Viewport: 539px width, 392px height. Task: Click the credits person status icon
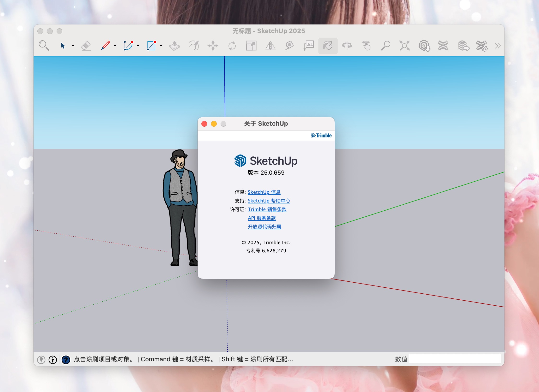(53, 360)
